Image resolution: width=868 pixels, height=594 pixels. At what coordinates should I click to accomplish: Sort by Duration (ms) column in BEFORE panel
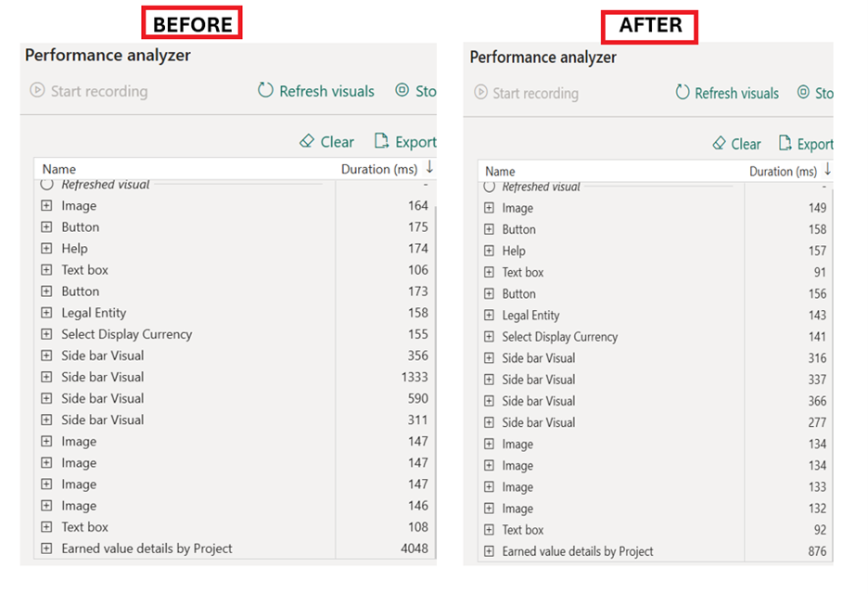(x=378, y=169)
